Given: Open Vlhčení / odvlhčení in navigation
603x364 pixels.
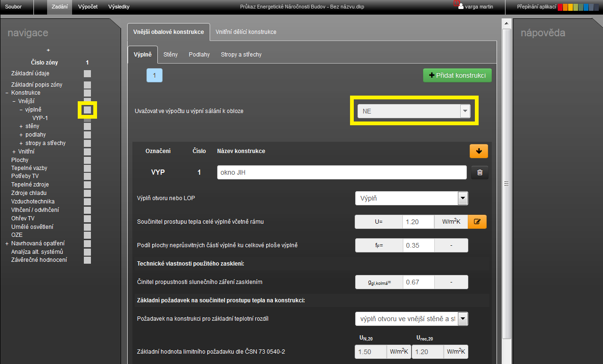Looking at the screenshot, I should click(x=35, y=210).
